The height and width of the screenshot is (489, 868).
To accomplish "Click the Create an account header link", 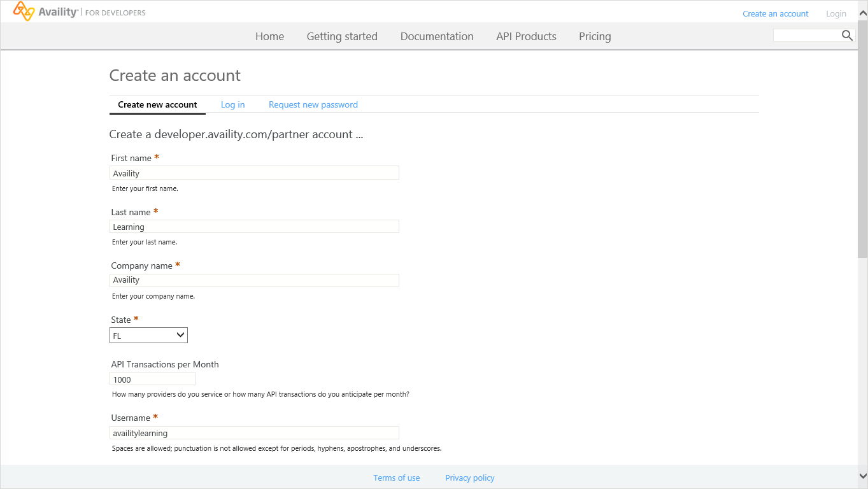I will [776, 13].
